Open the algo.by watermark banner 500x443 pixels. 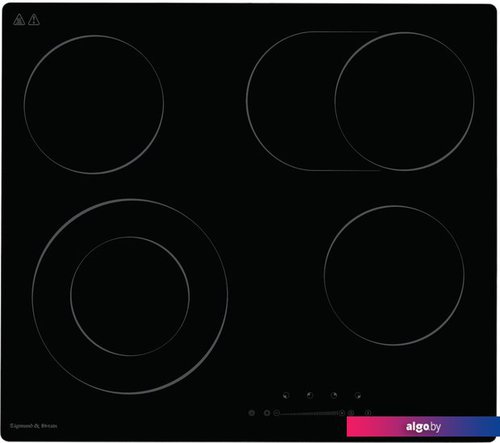pyautogui.click(x=423, y=427)
